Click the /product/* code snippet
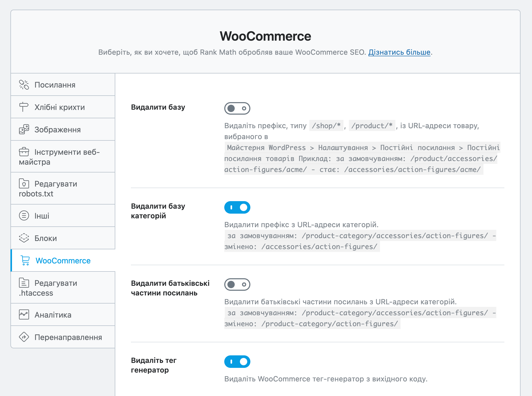 (x=372, y=126)
